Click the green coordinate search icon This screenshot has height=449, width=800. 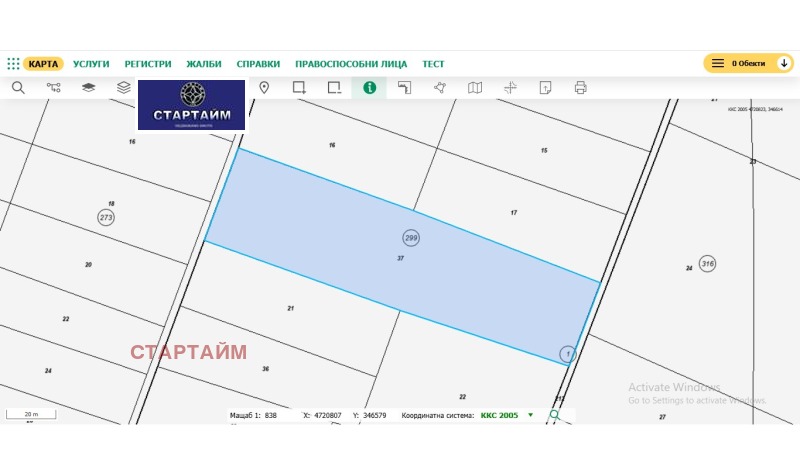555,415
